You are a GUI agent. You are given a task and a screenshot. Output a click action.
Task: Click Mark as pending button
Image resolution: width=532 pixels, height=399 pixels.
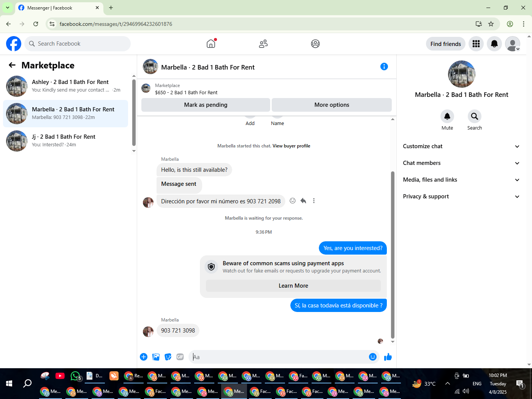206,105
